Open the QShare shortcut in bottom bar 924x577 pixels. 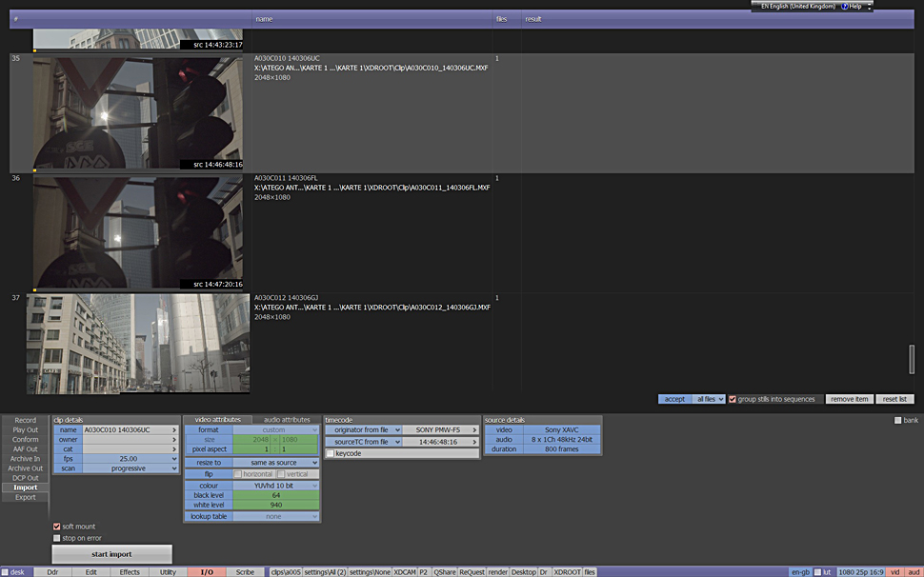click(x=444, y=572)
